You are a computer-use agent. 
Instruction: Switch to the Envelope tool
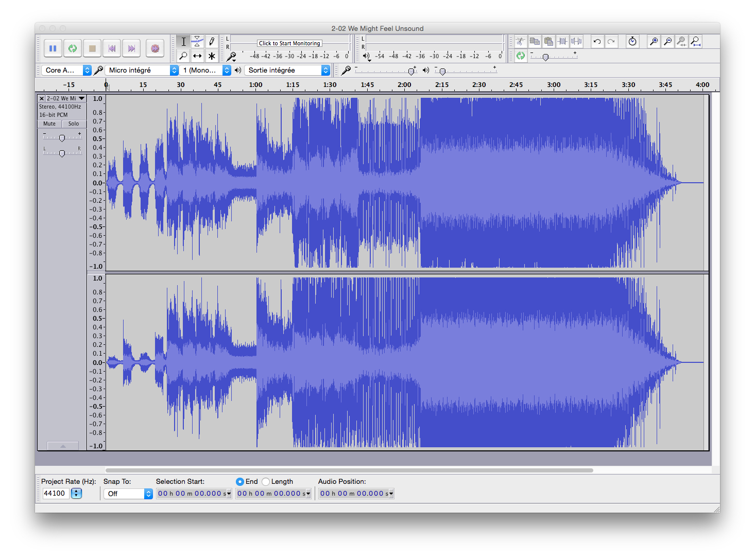tap(197, 41)
